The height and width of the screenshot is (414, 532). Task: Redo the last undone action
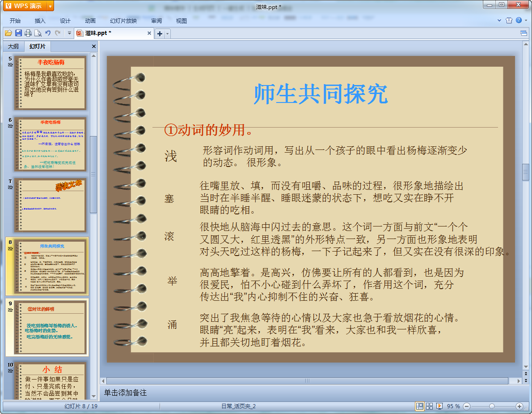click(x=58, y=33)
